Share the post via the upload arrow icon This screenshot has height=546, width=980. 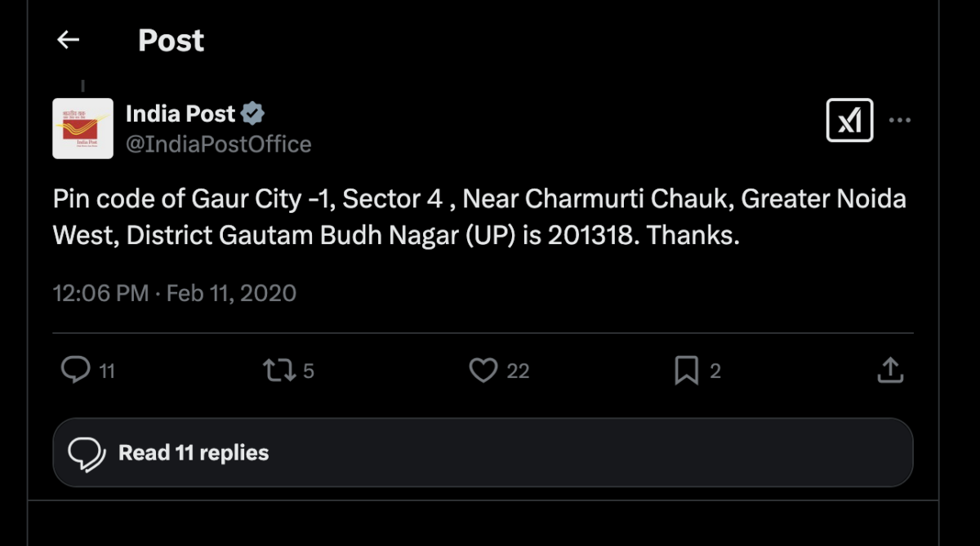pos(889,371)
